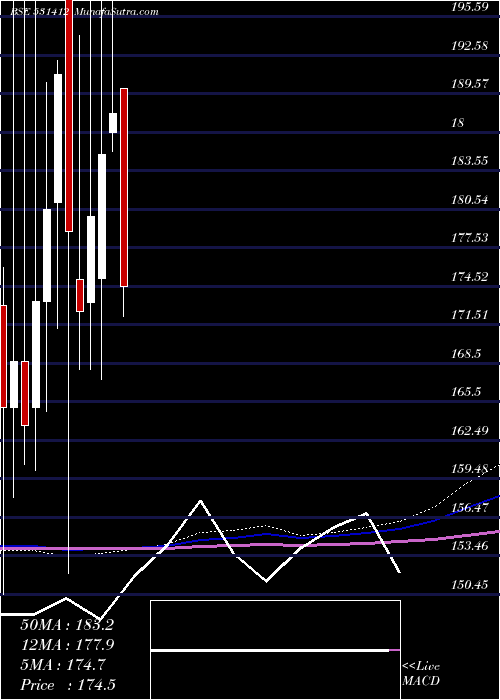Viewport: 500px width, 700px height.
Task: Select the 171.51 price level
Action: coord(469,315)
